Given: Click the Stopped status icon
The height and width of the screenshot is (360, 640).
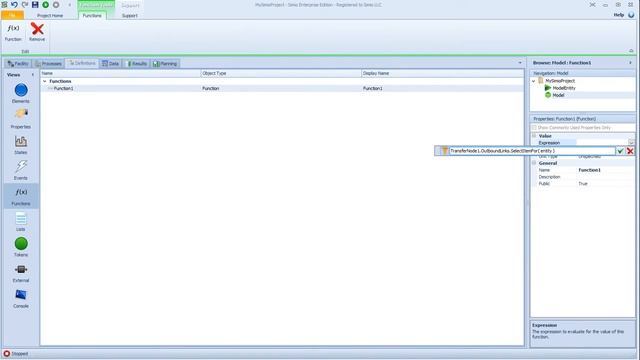Looking at the screenshot, I should click(x=7, y=353).
